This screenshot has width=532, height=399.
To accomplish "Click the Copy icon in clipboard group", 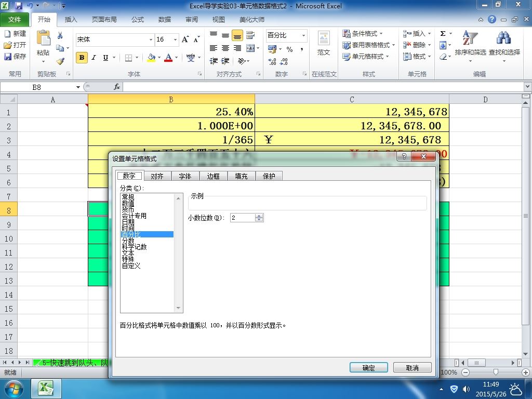I will point(60,48).
